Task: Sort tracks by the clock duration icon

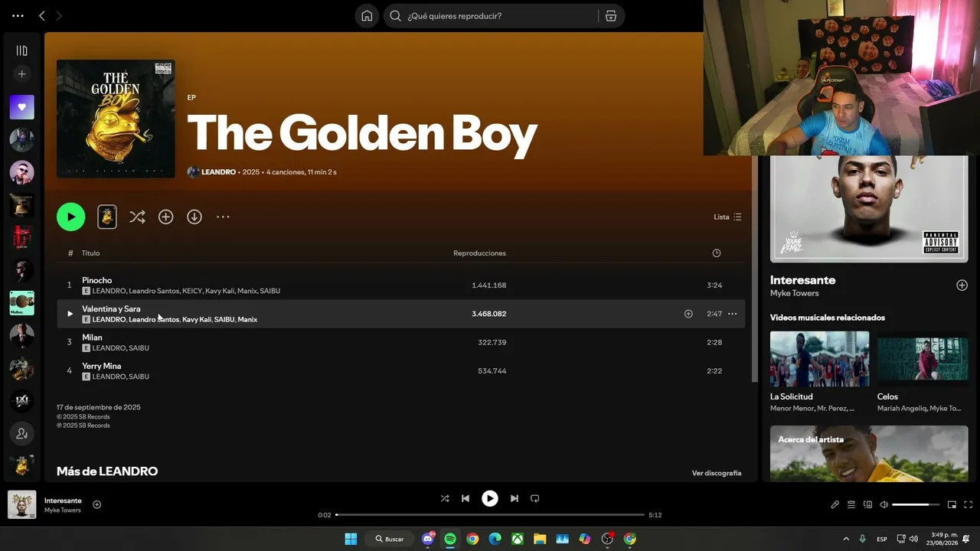Action: tap(717, 253)
